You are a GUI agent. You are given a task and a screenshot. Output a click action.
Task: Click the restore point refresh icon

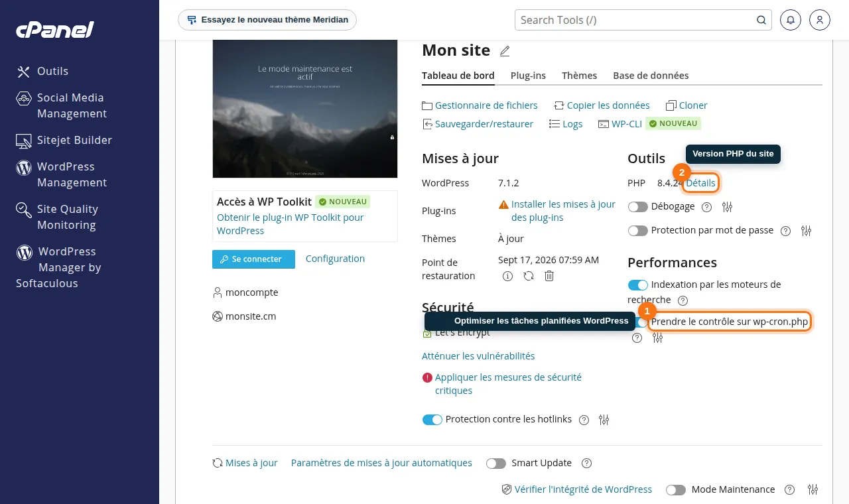point(529,276)
